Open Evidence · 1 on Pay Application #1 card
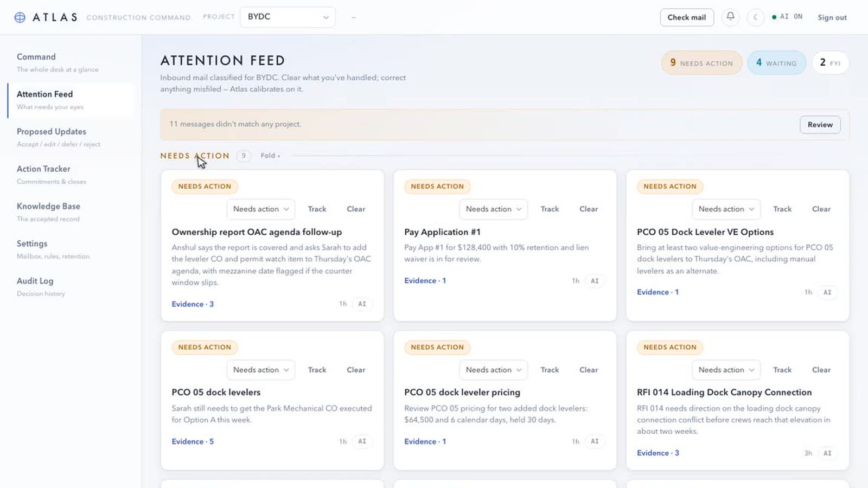868x488 pixels. pyautogui.click(x=425, y=281)
